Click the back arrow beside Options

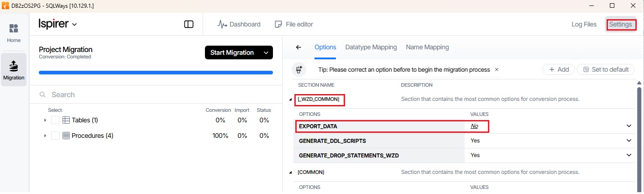(298, 47)
